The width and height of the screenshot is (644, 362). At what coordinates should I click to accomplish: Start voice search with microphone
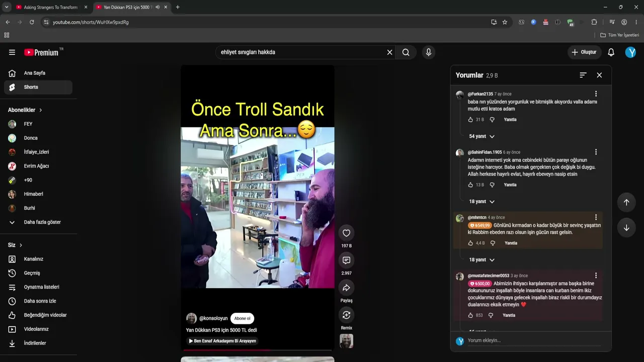429,52
